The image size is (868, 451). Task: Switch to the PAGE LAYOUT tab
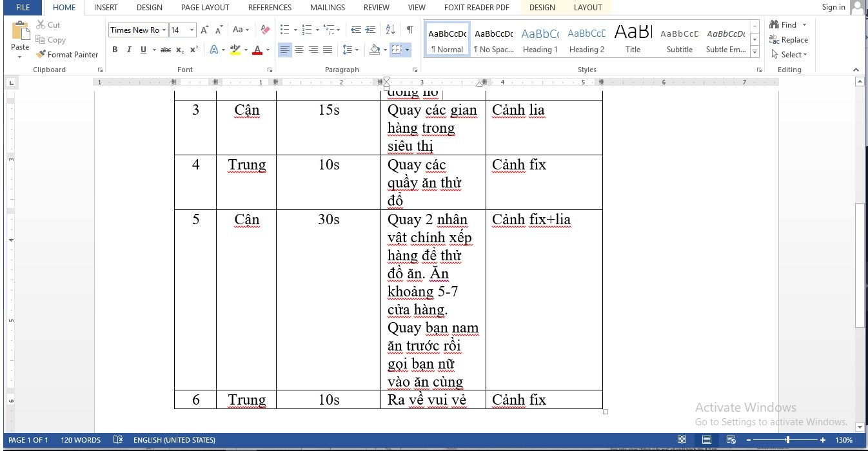(x=205, y=8)
